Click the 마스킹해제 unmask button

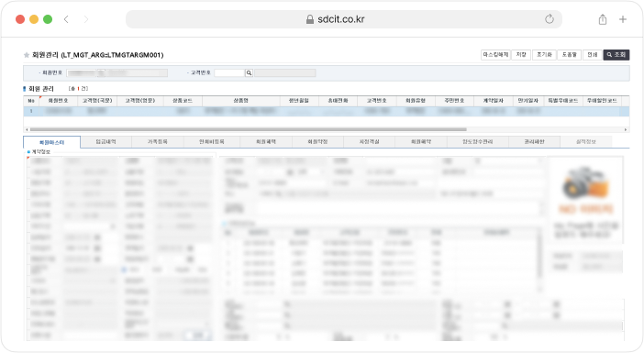(495, 55)
